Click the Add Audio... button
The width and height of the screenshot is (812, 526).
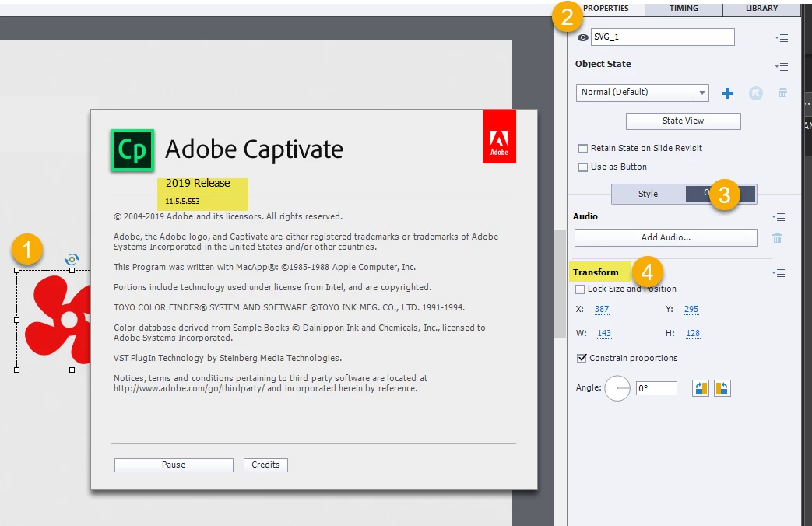click(x=666, y=237)
